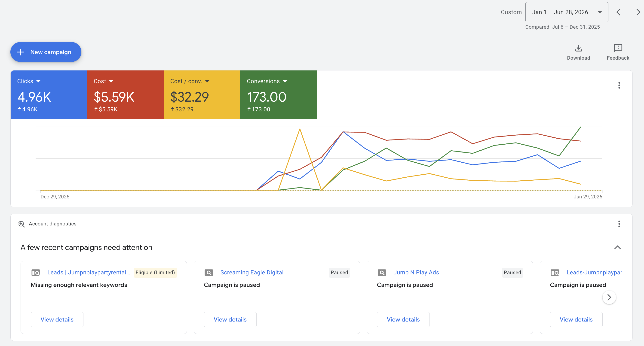Click search campaign icon beside Screaming Eagle Digital
Image resolution: width=644 pixels, height=346 pixels.
point(209,273)
